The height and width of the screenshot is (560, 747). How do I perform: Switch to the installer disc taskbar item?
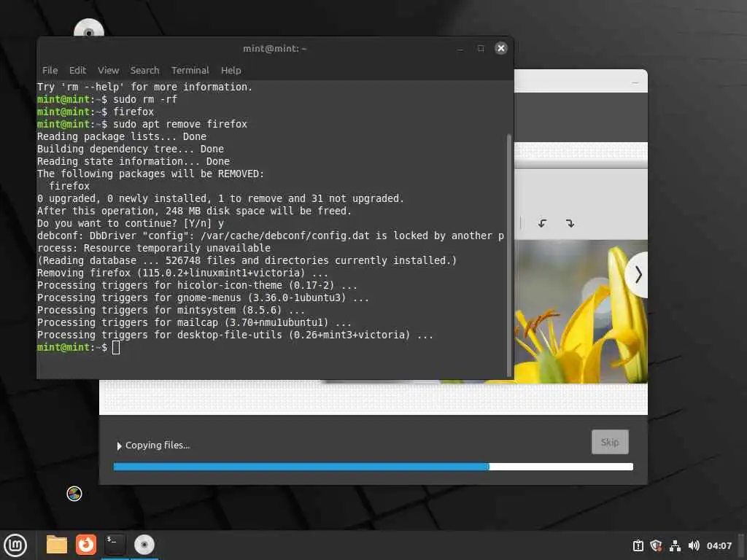tap(144, 545)
